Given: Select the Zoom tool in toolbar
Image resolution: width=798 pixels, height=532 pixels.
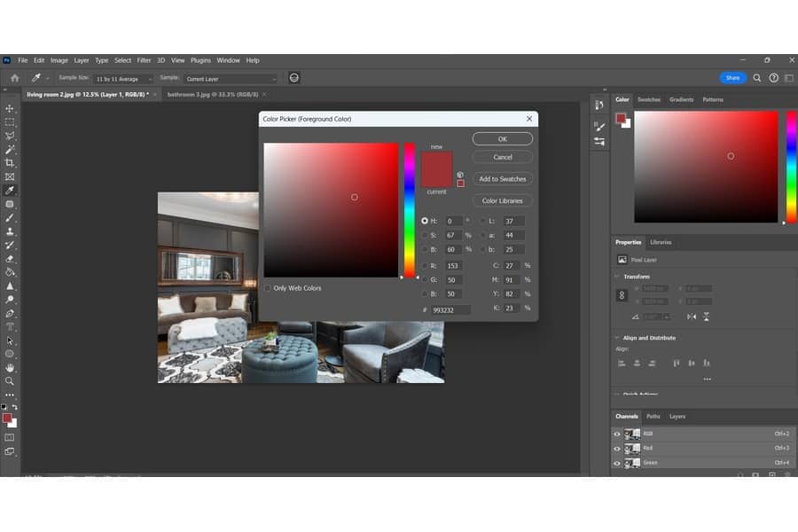Looking at the screenshot, I should tap(10, 380).
